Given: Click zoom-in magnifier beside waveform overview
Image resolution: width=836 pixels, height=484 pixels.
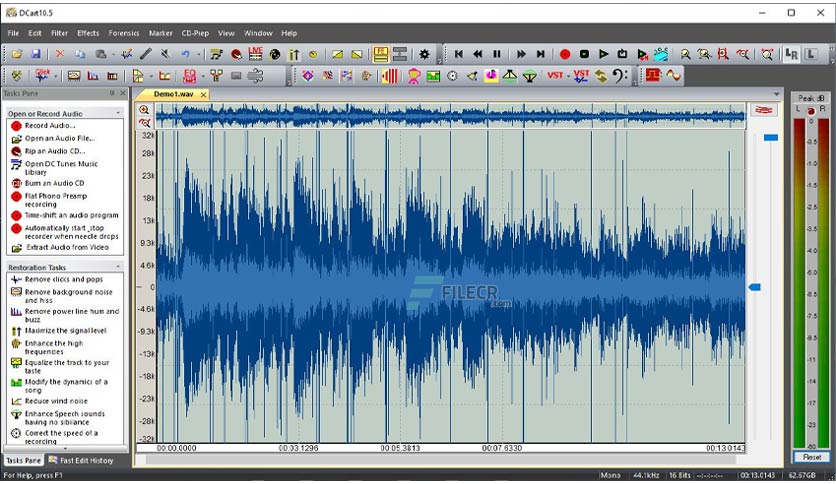Looking at the screenshot, I should pyautogui.click(x=144, y=110).
